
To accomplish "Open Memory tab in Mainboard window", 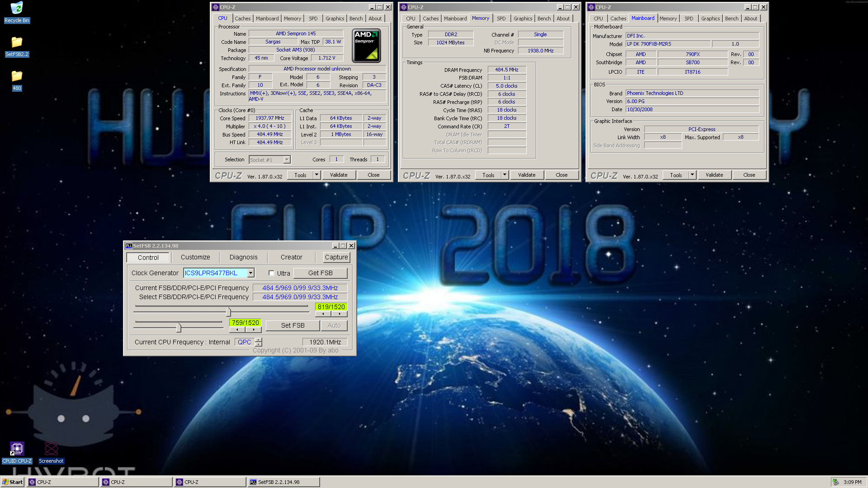I will [x=668, y=19].
